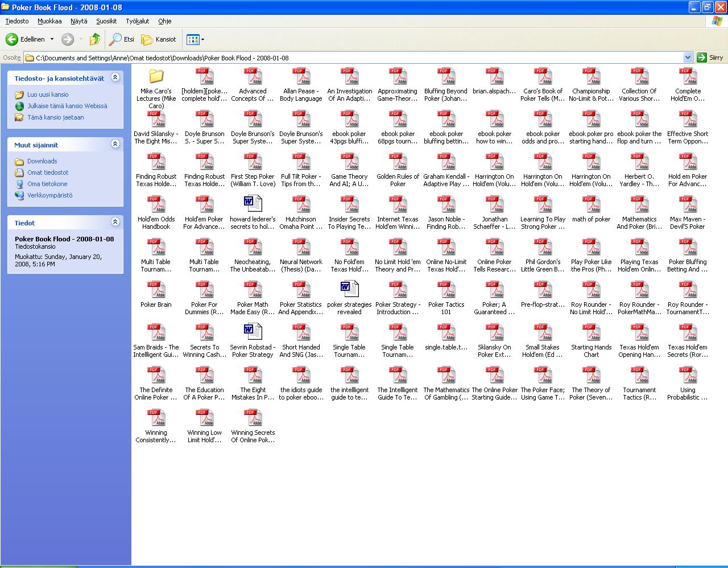Open the Muokkaa menu
The width and height of the screenshot is (728, 568).
pos(49,21)
